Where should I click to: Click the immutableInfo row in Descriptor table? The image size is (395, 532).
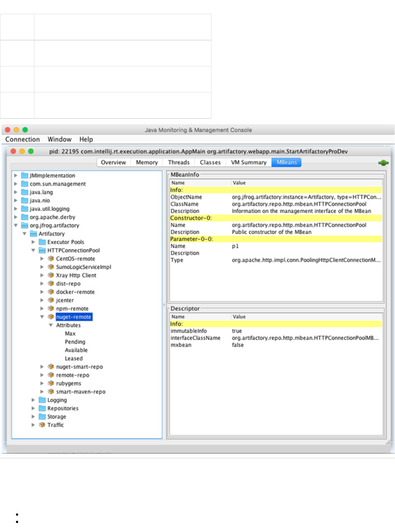[276, 331]
